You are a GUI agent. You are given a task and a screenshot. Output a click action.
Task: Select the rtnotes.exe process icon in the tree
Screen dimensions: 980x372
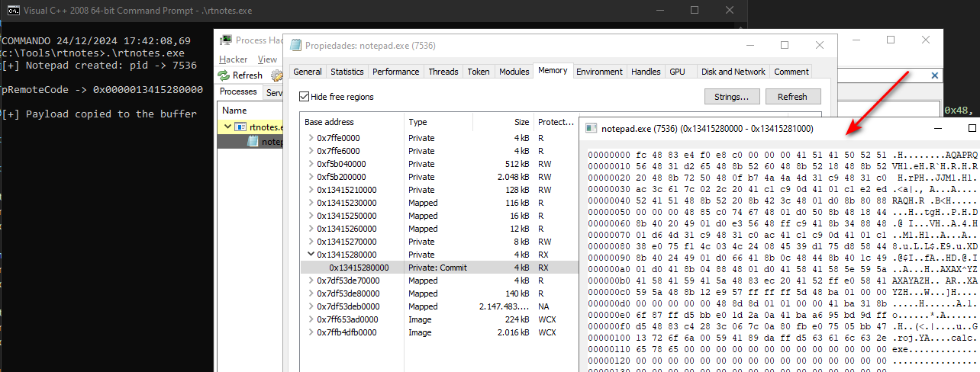coord(240,127)
